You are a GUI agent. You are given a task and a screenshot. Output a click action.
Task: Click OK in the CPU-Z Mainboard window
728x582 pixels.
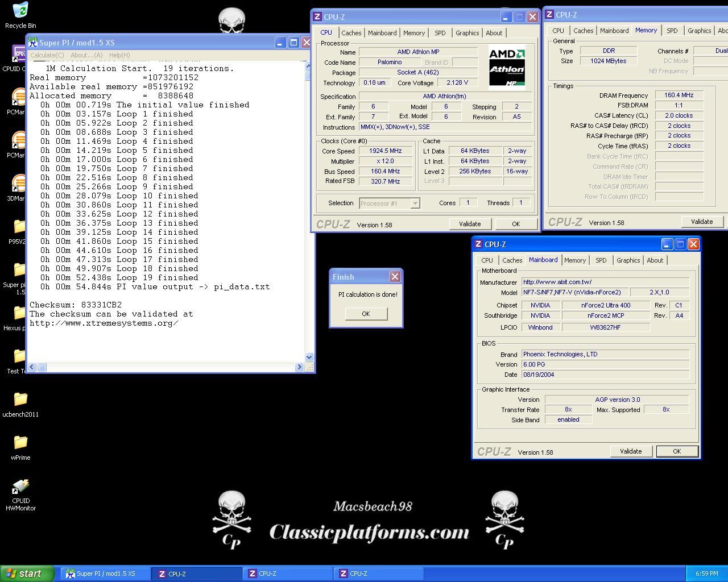(677, 451)
